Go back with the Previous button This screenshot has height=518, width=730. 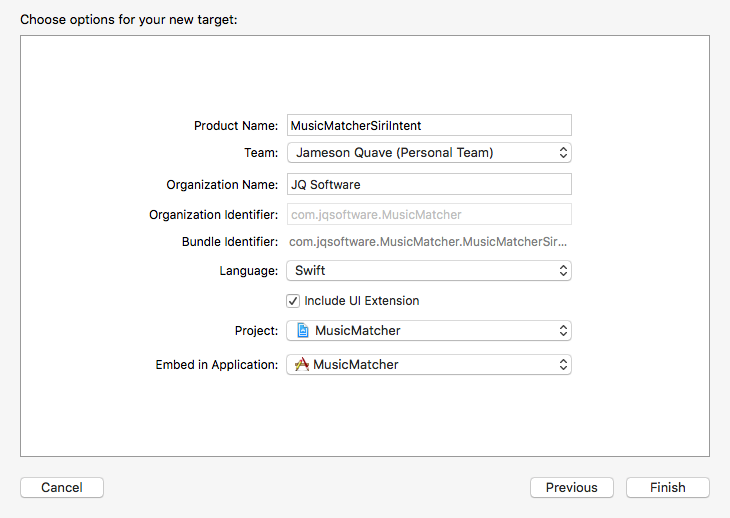point(572,488)
